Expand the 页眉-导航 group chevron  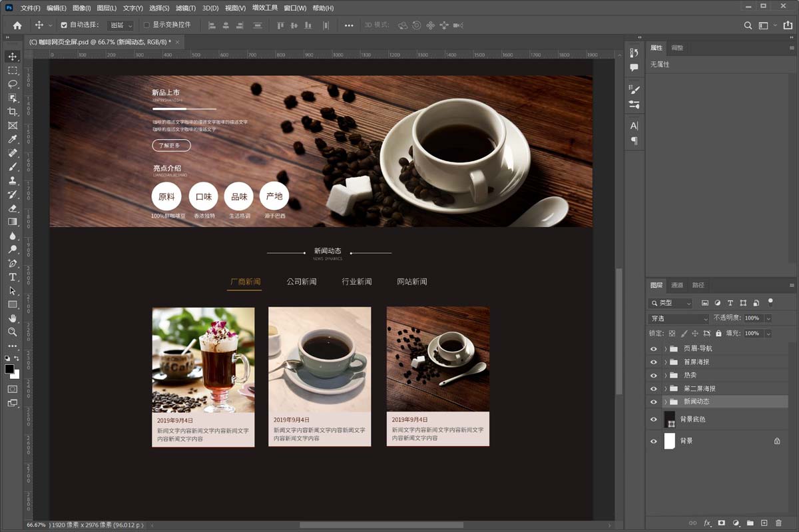pos(665,348)
